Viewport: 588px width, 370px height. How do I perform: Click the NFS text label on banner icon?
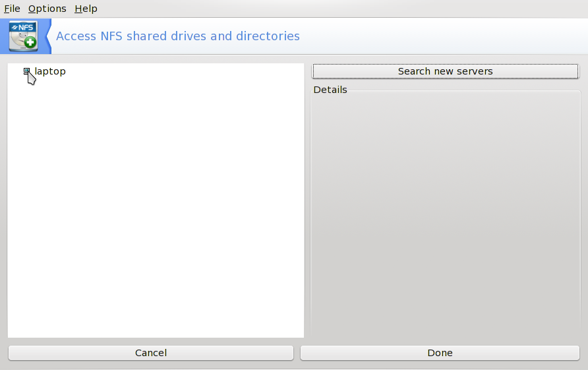tap(24, 28)
